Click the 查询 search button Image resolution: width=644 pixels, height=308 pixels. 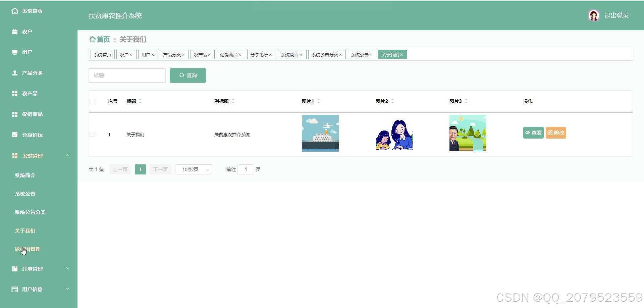(x=188, y=75)
